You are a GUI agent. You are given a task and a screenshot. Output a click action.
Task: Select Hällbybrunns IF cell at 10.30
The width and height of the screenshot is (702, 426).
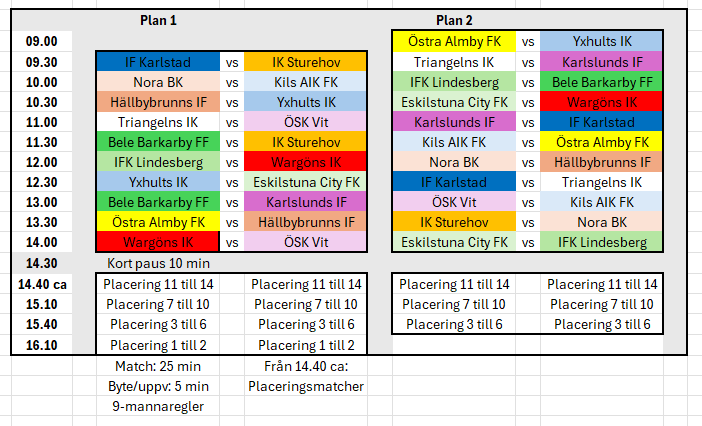pos(158,102)
